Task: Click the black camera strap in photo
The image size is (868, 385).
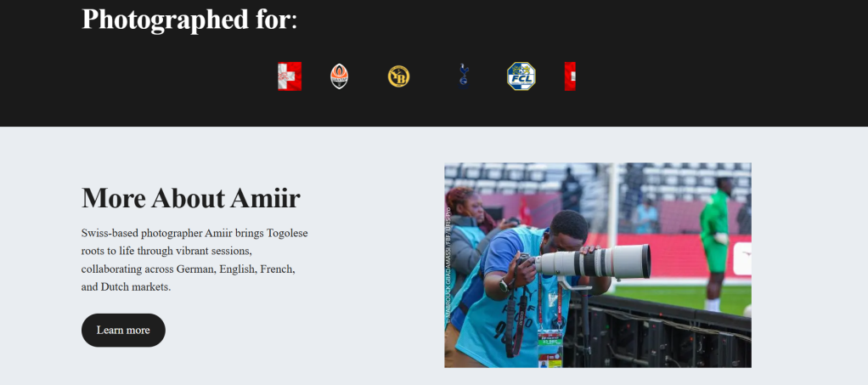Action: coord(516,321)
